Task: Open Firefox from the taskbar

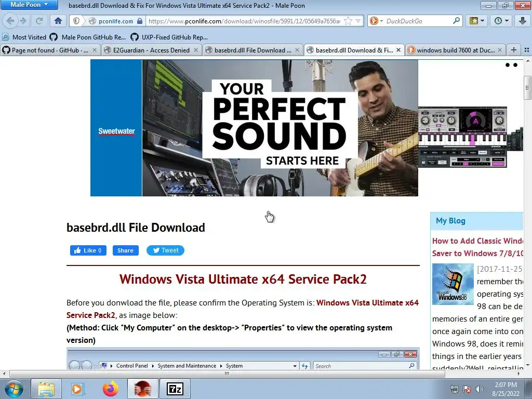Action: click(x=111, y=389)
